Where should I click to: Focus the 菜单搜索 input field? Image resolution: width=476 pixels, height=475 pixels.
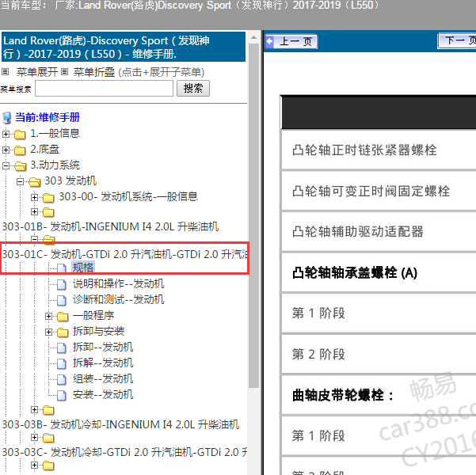coord(104,89)
